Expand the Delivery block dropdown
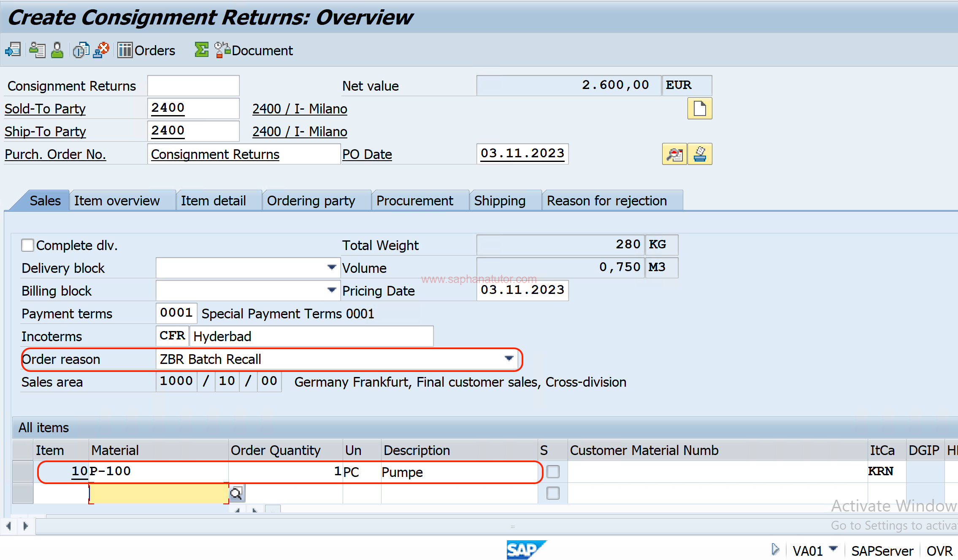Image resolution: width=958 pixels, height=560 pixels. (331, 267)
